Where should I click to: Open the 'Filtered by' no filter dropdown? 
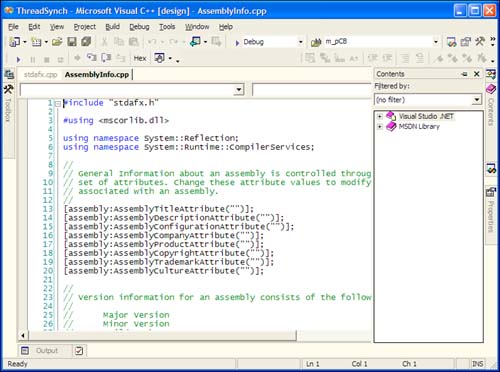pos(428,100)
